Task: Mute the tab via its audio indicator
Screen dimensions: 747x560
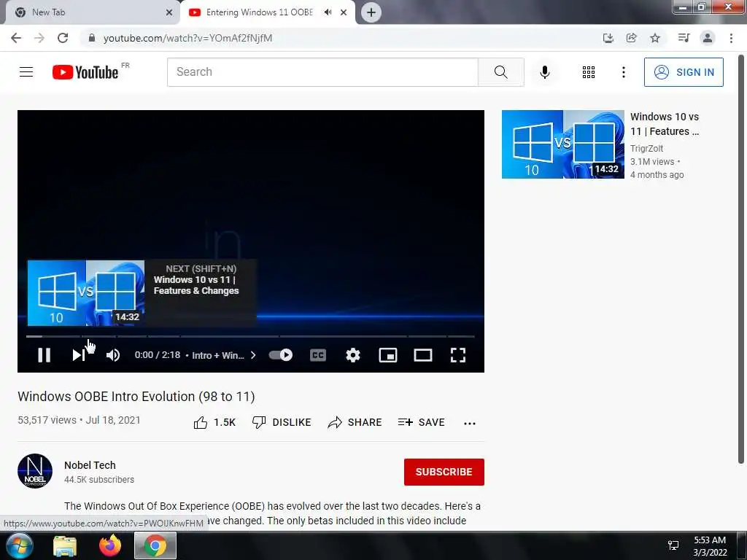Action: coord(328,12)
